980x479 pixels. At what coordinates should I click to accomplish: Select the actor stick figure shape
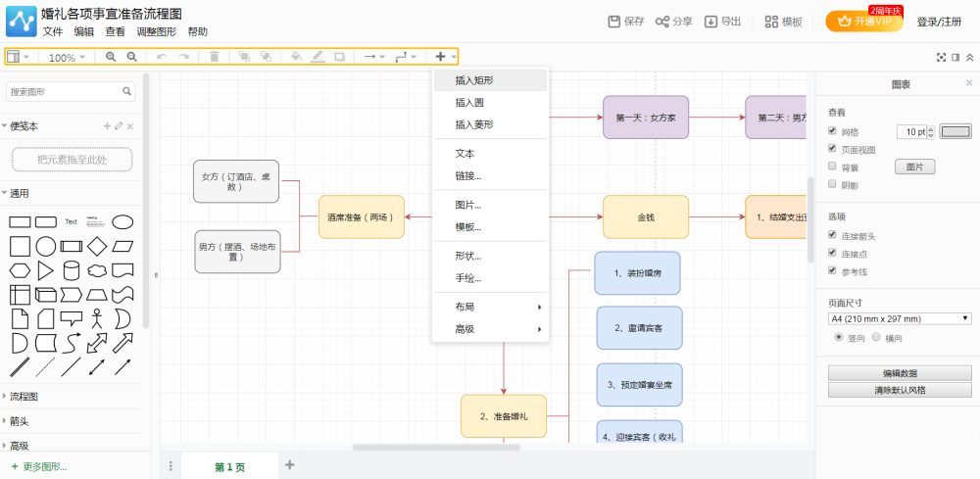point(96,318)
